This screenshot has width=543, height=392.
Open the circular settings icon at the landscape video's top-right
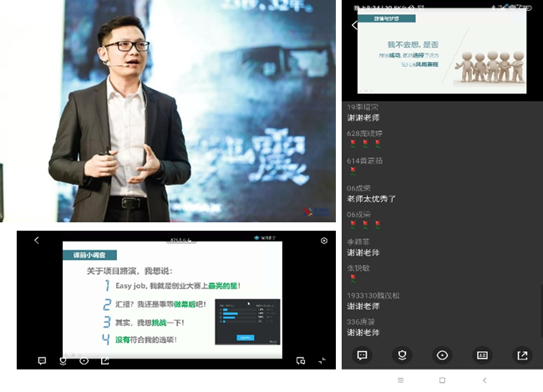pos(324,241)
